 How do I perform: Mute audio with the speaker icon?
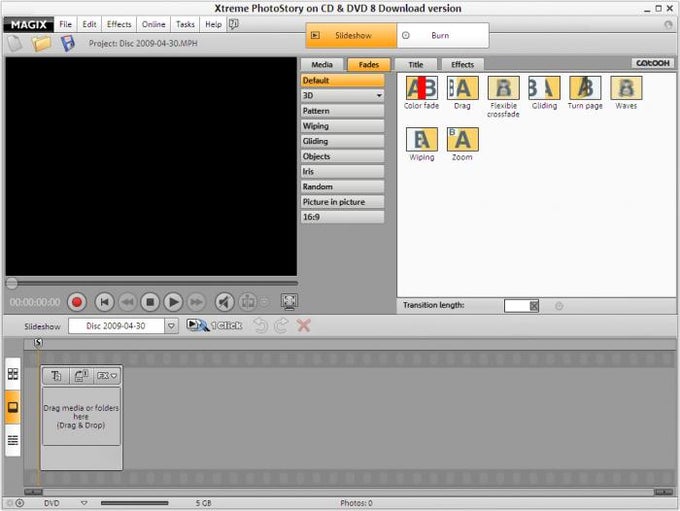(224, 302)
